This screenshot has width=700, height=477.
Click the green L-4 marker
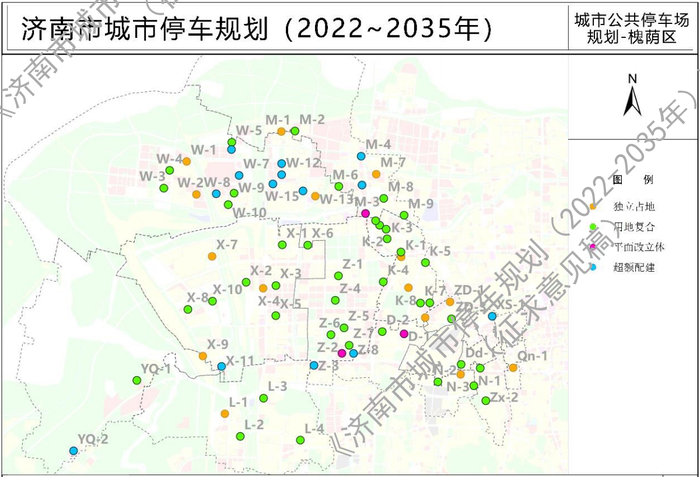(x=300, y=440)
